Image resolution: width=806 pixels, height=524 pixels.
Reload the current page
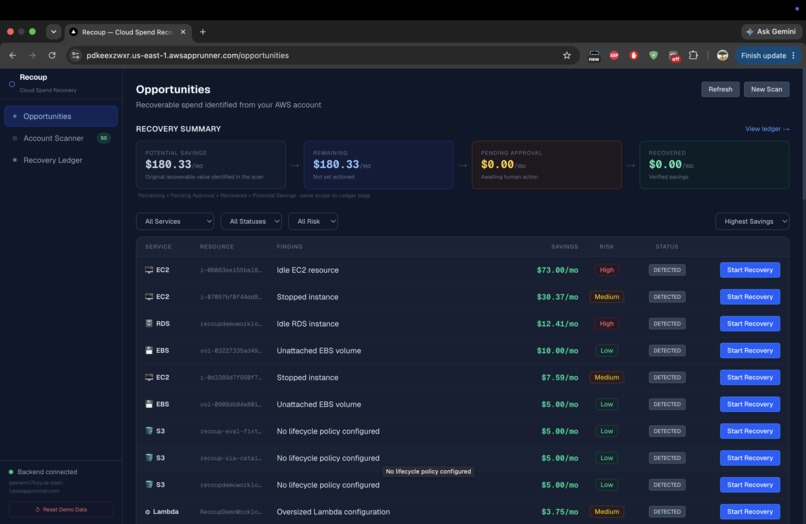click(52, 56)
